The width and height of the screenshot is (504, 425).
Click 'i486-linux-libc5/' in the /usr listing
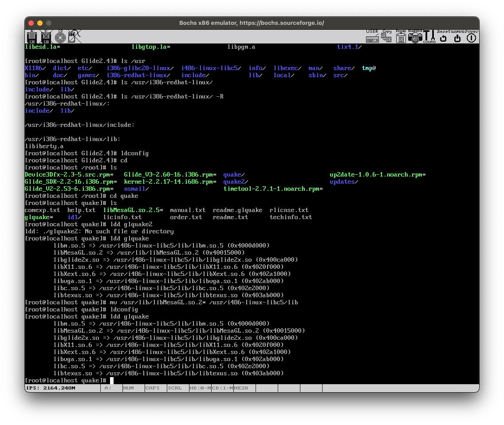(211, 68)
